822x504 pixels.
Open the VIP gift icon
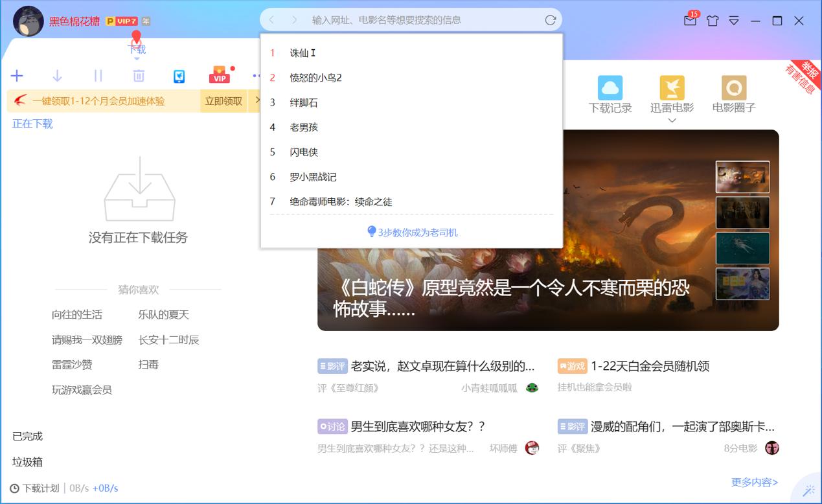[220, 75]
